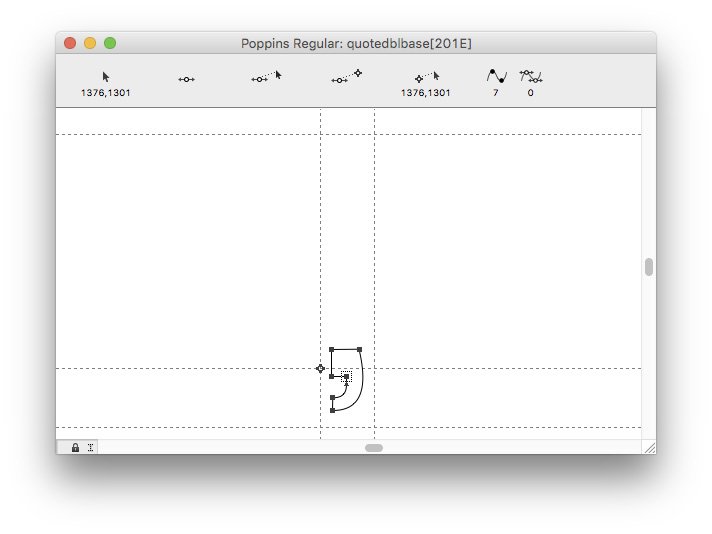Viewport: 712px width, 534px height.
Task: Click the point-to-cursor distance icon
Action: tap(266, 76)
